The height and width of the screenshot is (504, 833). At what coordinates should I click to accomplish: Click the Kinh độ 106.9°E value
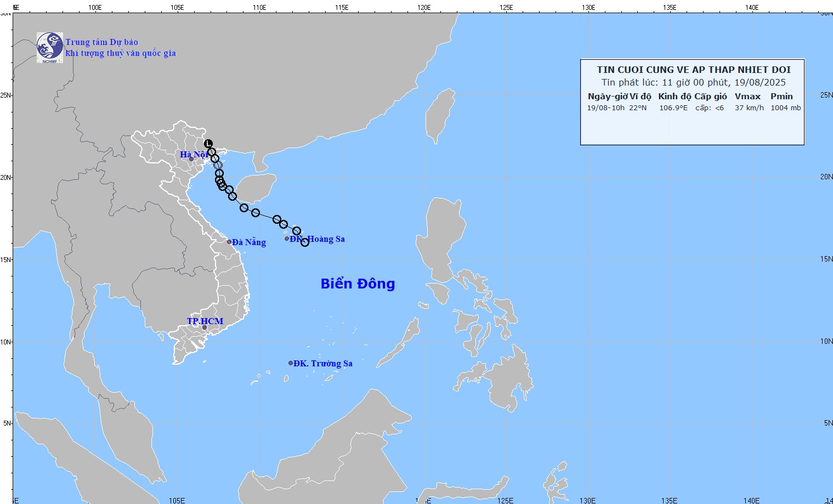click(673, 108)
